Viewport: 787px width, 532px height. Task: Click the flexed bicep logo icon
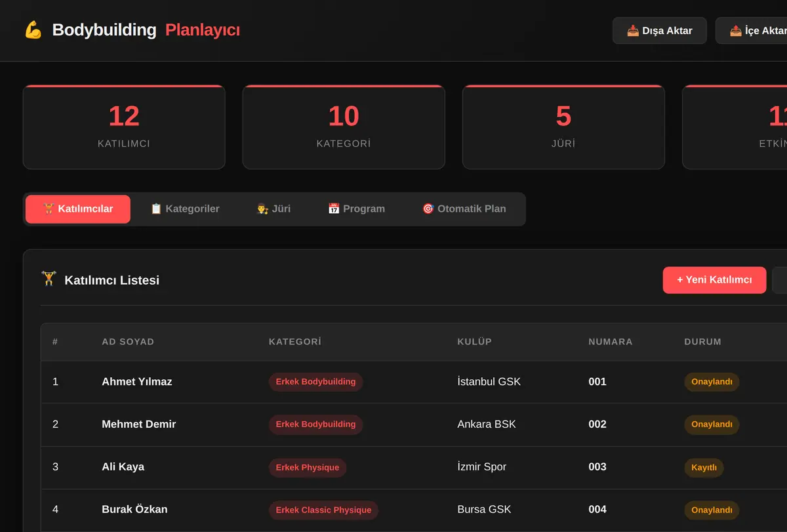tap(33, 30)
